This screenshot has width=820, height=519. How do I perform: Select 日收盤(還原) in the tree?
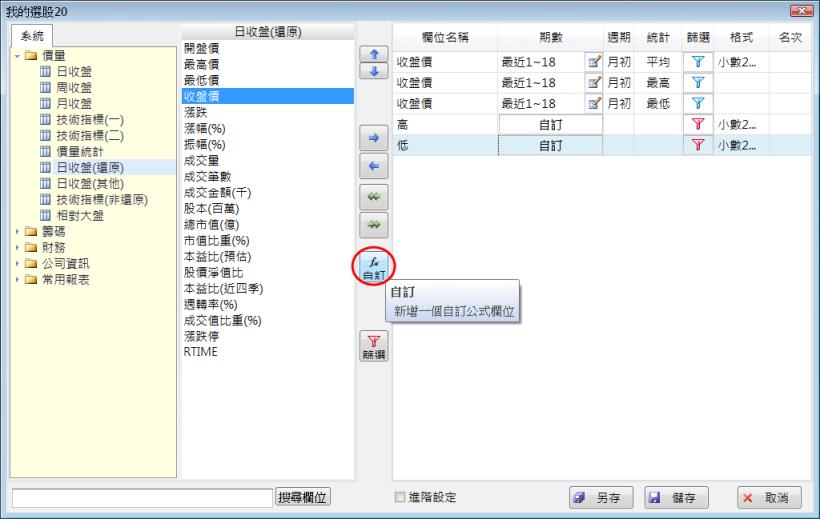pyautogui.click(x=90, y=167)
